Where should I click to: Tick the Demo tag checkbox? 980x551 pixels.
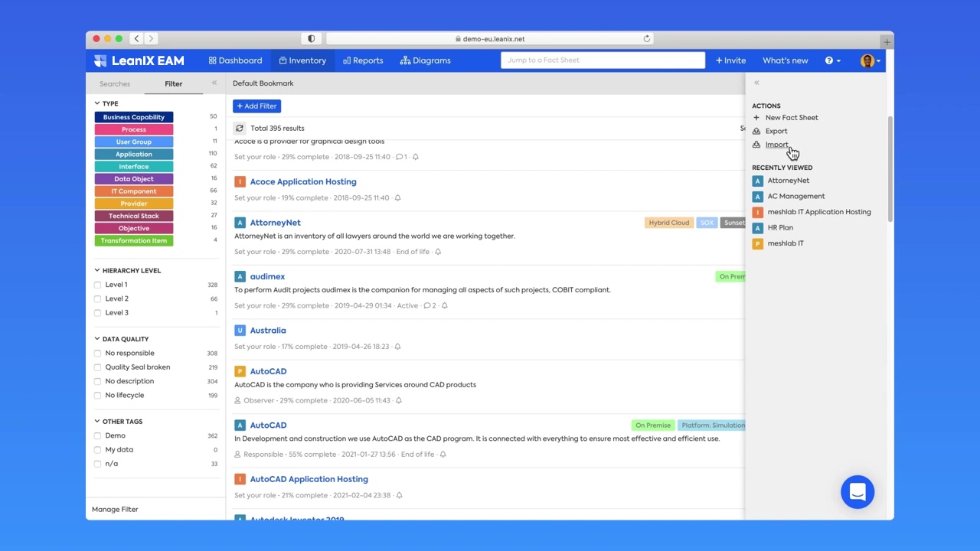[98, 436]
